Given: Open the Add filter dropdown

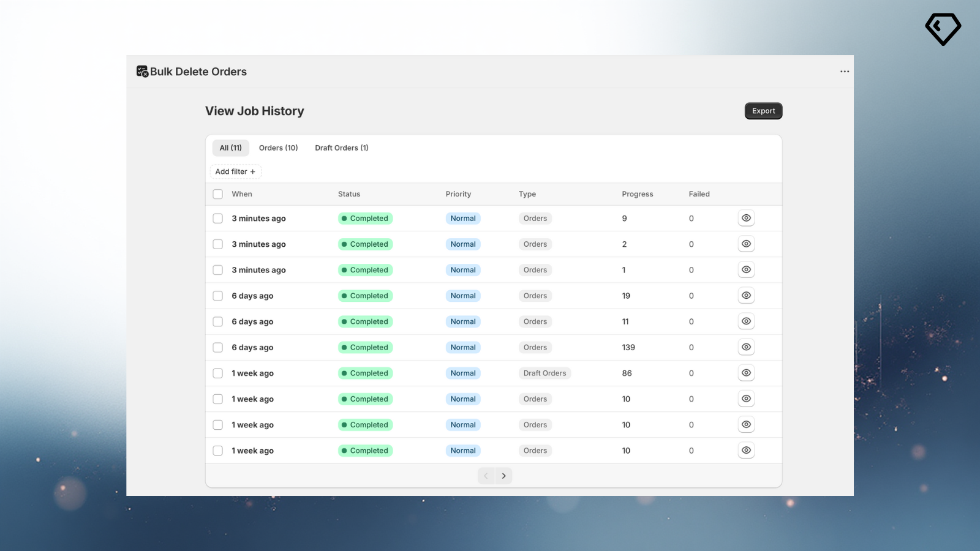Looking at the screenshot, I should 235,171.
